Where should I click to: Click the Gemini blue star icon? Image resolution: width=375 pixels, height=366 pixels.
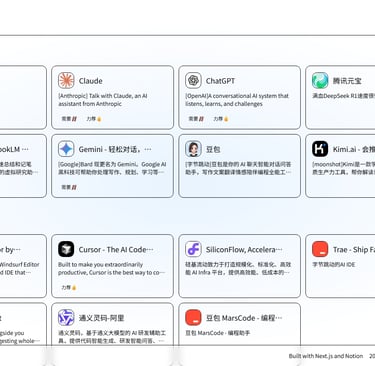[x=66, y=149]
